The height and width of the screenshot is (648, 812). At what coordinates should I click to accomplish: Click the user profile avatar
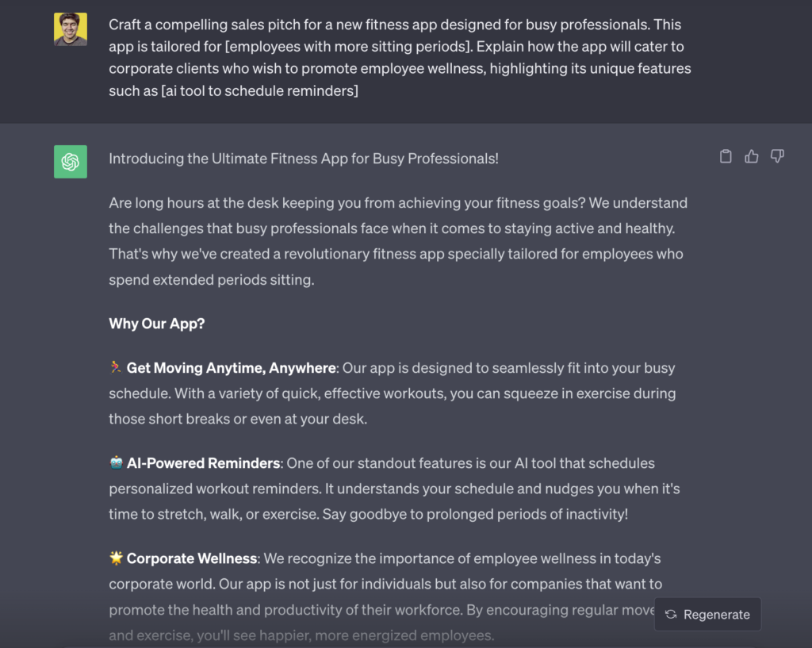tap(71, 29)
